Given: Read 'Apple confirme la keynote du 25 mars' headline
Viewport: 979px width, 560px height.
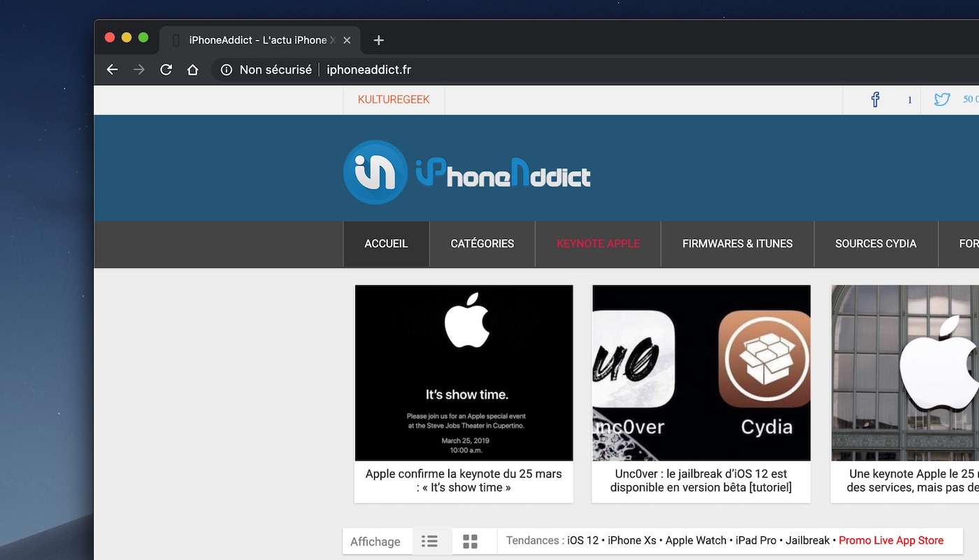Looking at the screenshot, I should tap(464, 480).
